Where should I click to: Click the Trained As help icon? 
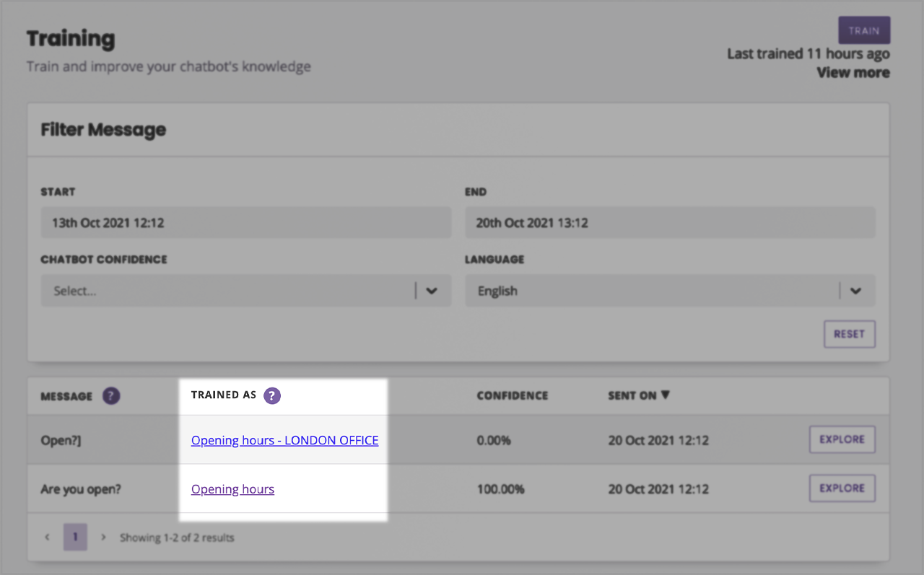point(271,395)
